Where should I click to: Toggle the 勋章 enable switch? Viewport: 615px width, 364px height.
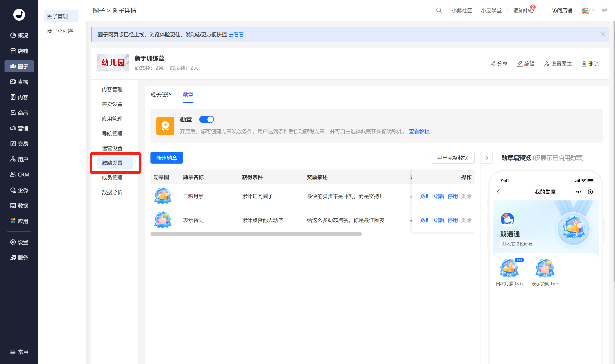tap(206, 119)
